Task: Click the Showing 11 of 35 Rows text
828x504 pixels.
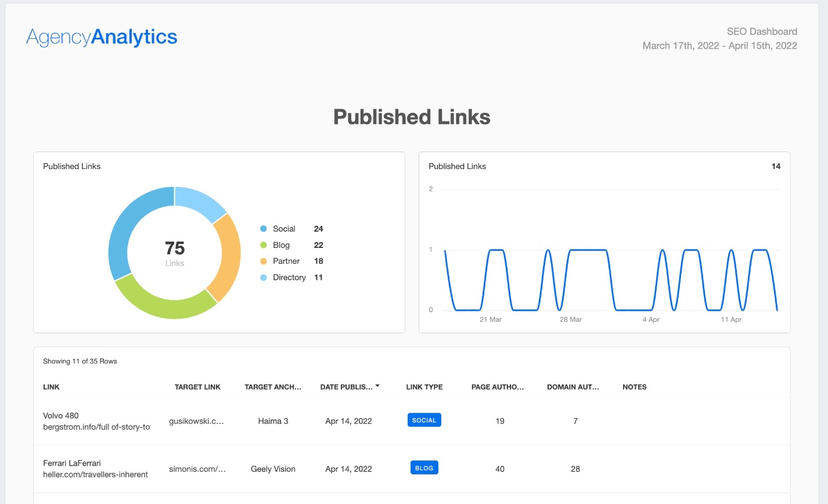Action: pyautogui.click(x=80, y=361)
